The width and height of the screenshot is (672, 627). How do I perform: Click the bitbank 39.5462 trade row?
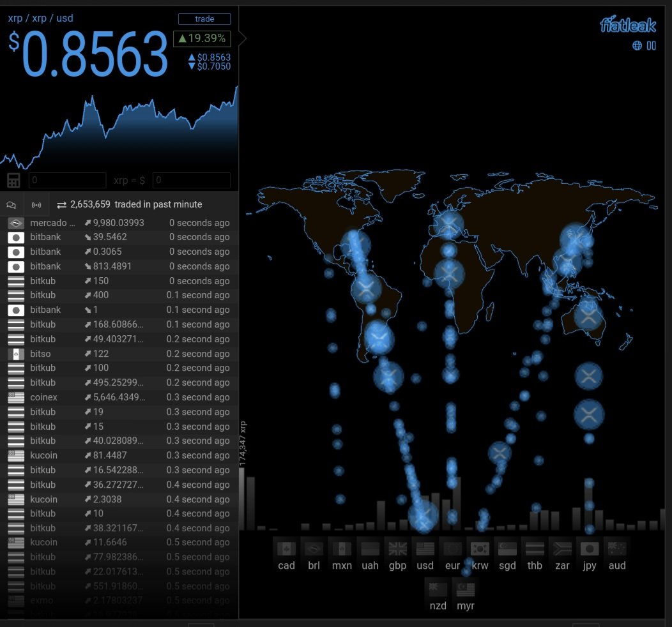[x=119, y=237]
